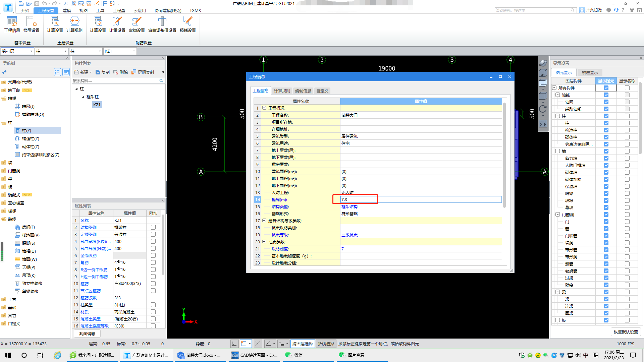Click the rotate view icon on canvas toolbar

(x=543, y=109)
